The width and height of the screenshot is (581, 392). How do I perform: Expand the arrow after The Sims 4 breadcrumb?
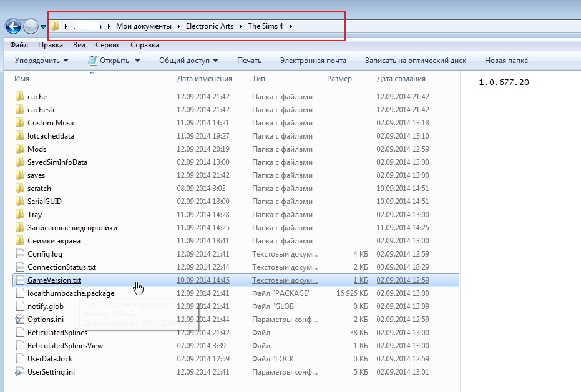point(291,26)
